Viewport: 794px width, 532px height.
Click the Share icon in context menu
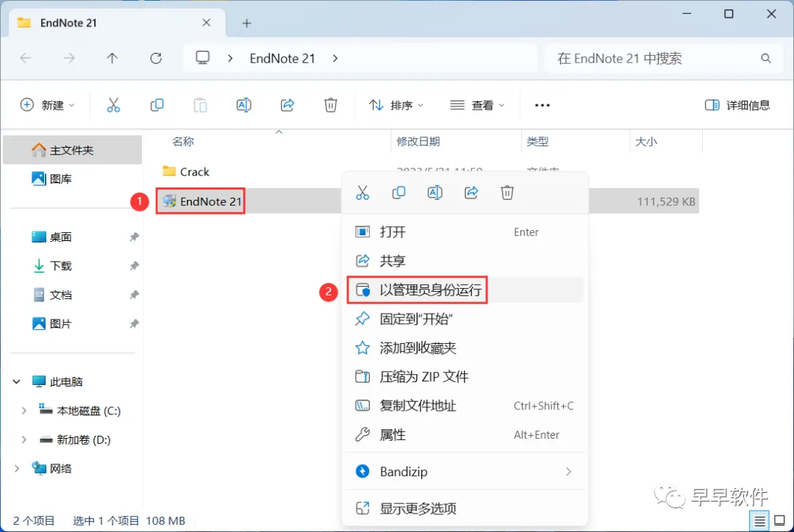471,193
